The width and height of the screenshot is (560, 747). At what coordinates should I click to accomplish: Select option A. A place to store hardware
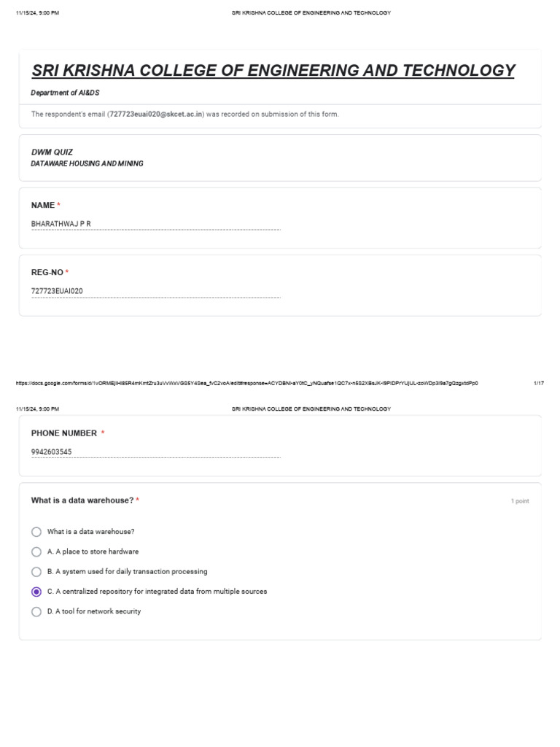point(36,552)
